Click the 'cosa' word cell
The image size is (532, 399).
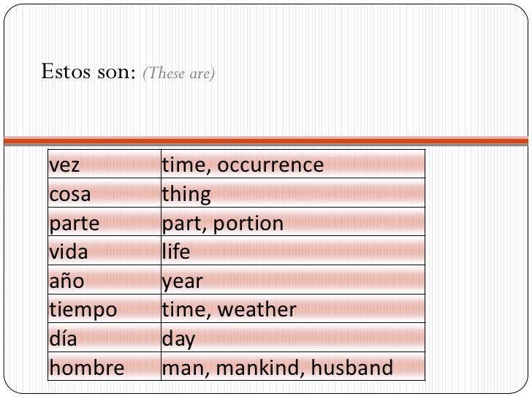(x=104, y=193)
